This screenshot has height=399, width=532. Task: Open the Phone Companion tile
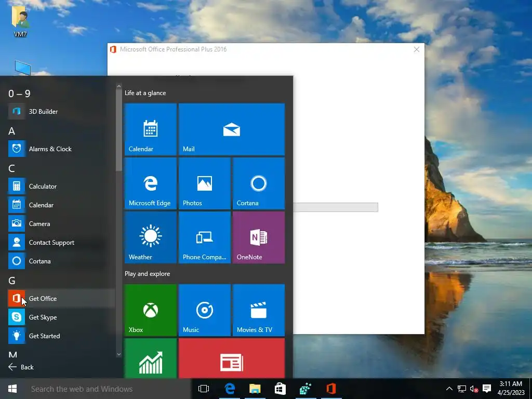(205, 237)
